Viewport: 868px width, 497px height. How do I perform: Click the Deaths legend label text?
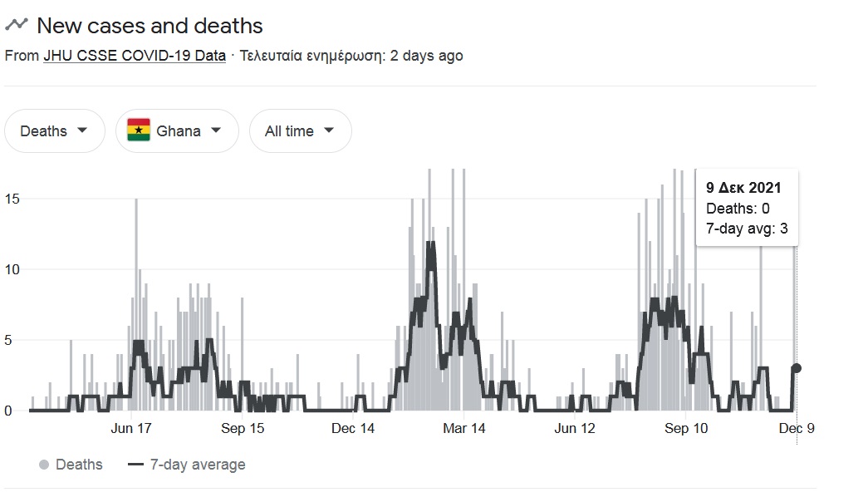[79, 465]
